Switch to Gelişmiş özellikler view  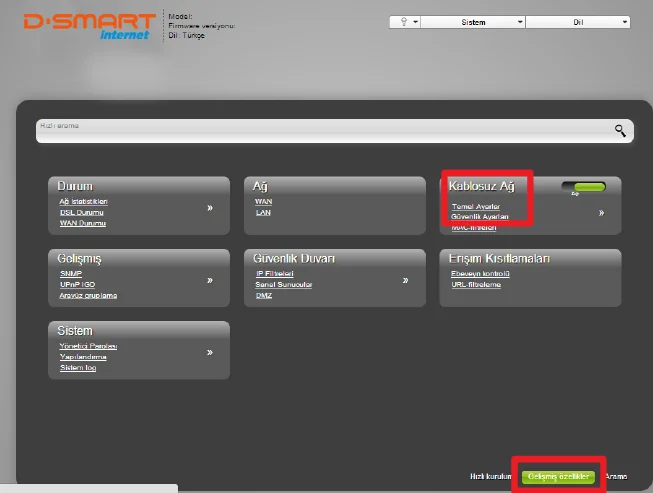tap(558, 477)
